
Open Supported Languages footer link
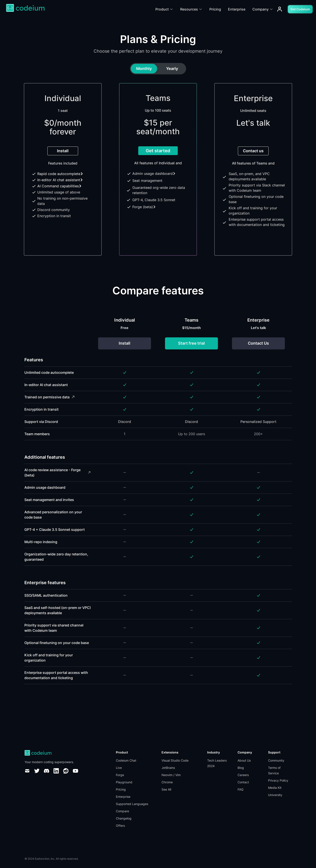pyautogui.click(x=132, y=804)
